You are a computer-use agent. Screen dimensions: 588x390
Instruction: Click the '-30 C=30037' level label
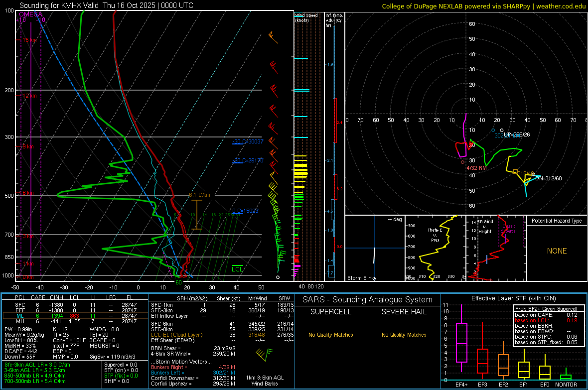click(x=248, y=141)
